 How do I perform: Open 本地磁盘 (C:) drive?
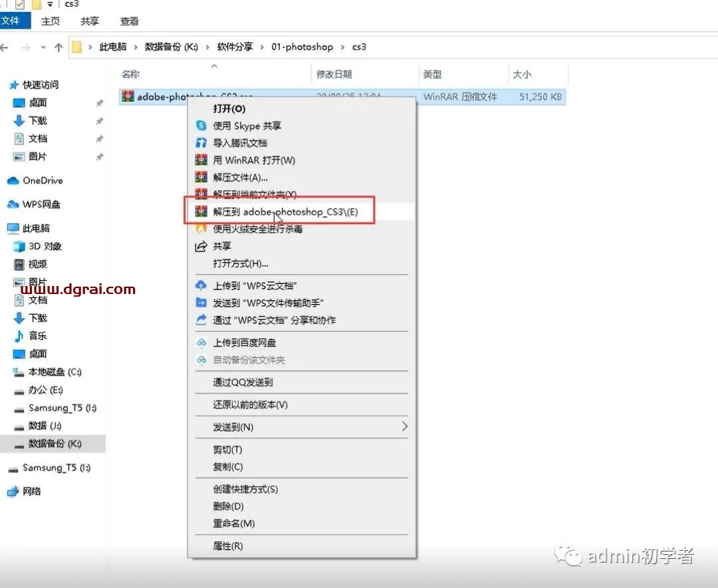tap(55, 372)
